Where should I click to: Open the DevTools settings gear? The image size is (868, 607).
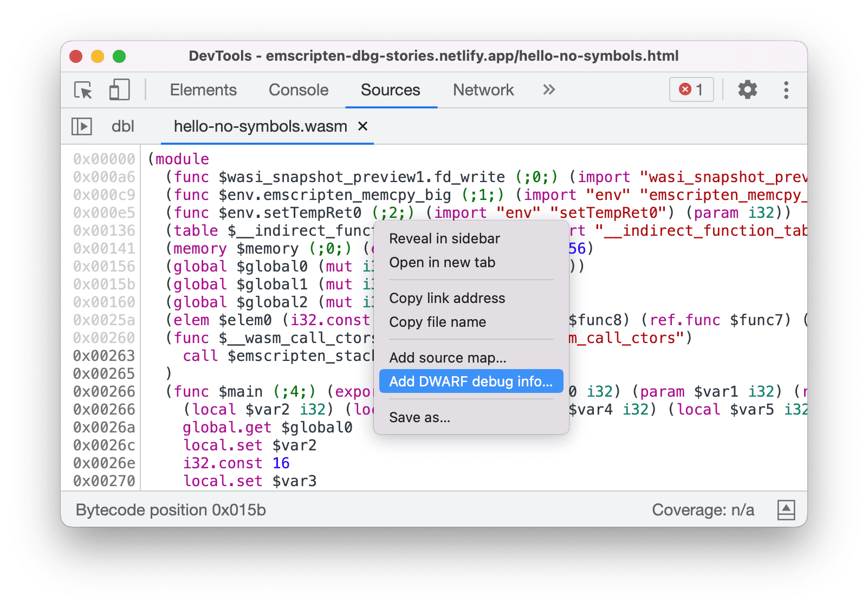pos(748,90)
